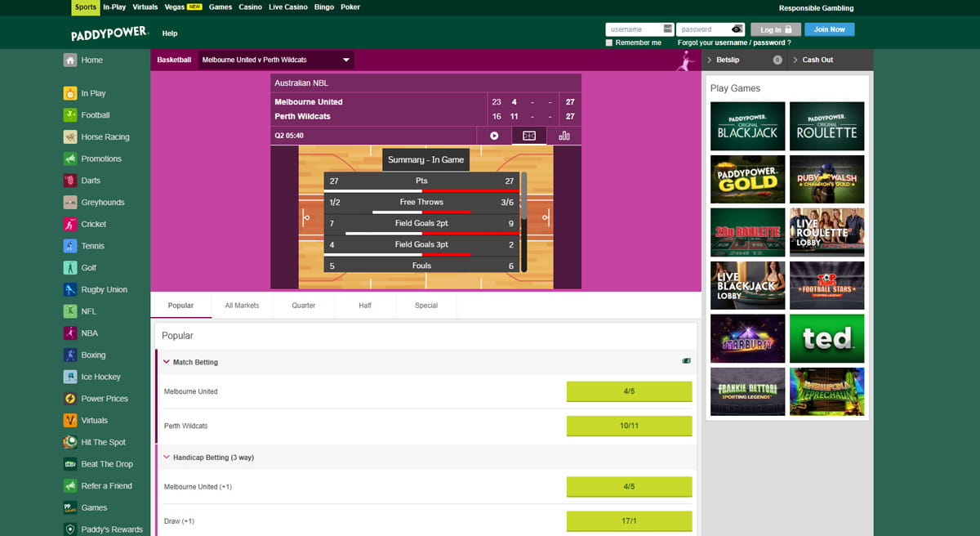This screenshot has height=536, width=980.
Task: Open the NBA sidebar icon
Action: pyautogui.click(x=70, y=333)
